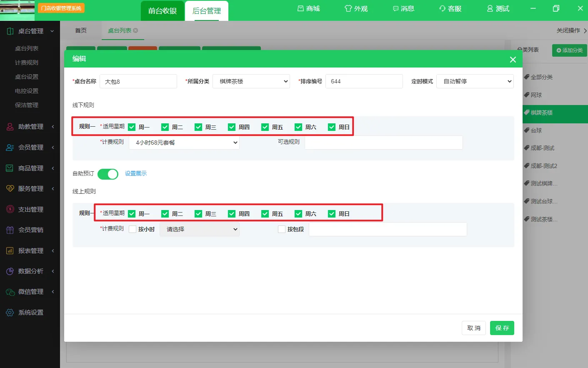Uncheck 周一 in the 线下规则 section

pos(132,127)
